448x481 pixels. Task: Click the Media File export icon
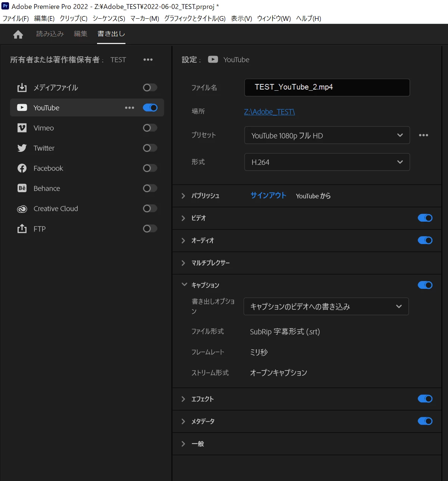(x=22, y=88)
